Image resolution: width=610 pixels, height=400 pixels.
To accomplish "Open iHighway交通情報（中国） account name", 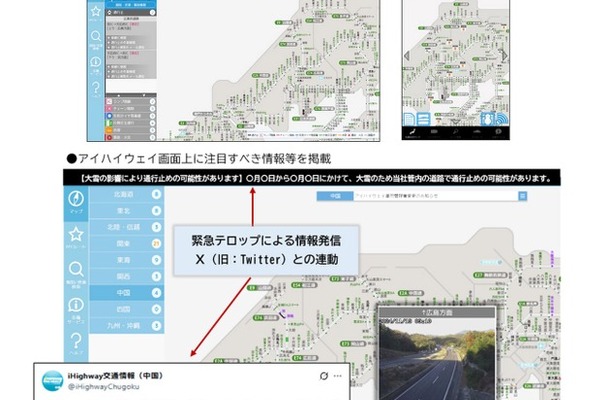I will pyautogui.click(x=115, y=376).
